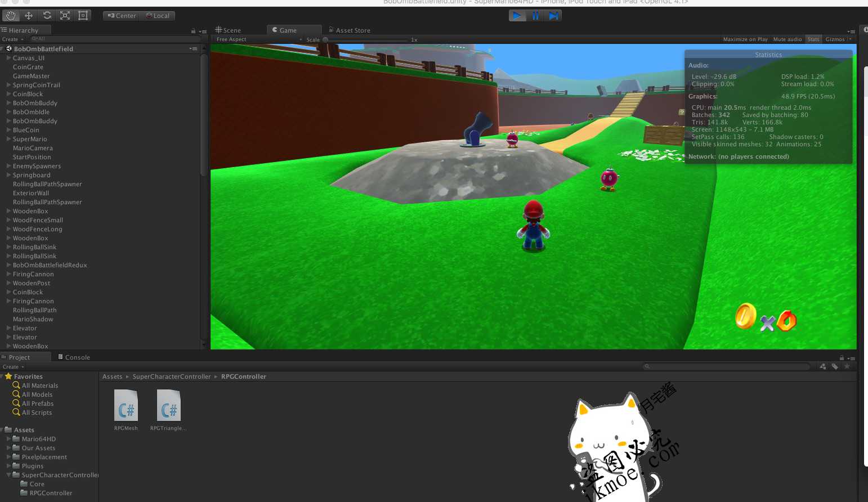Image resolution: width=868 pixels, height=502 pixels.
Task: Open the All Materials favorite search
Action: [35, 386]
